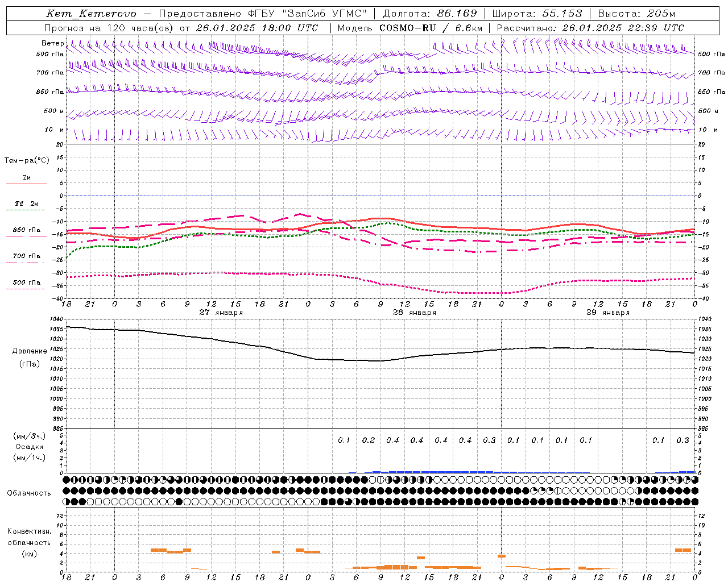Click the '27 января' date label

coord(221,313)
